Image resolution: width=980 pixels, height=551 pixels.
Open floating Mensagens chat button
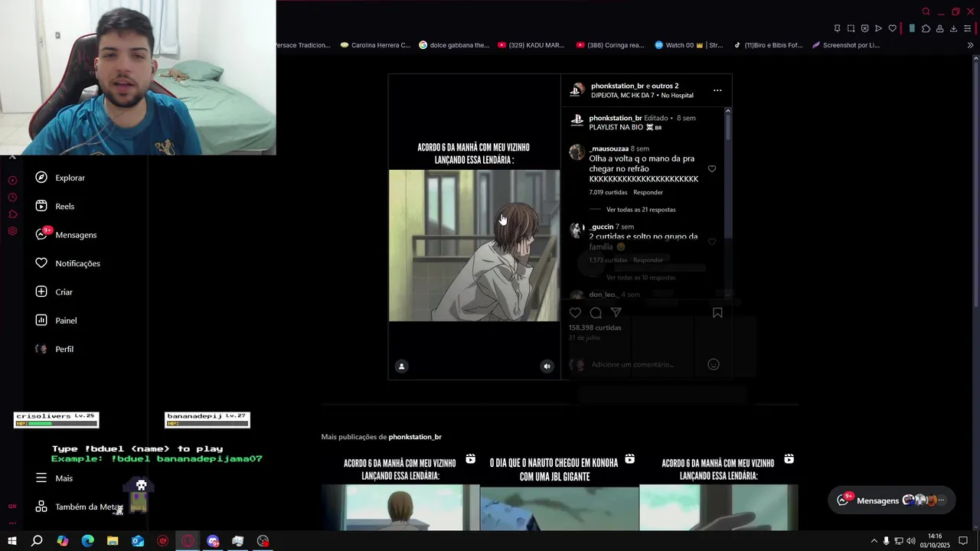tap(892, 500)
